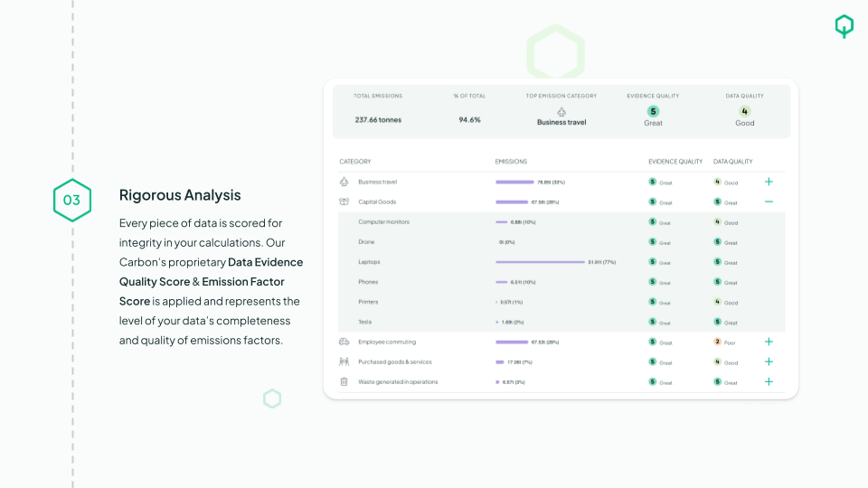Expand the Employee commuting row

coord(769,342)
